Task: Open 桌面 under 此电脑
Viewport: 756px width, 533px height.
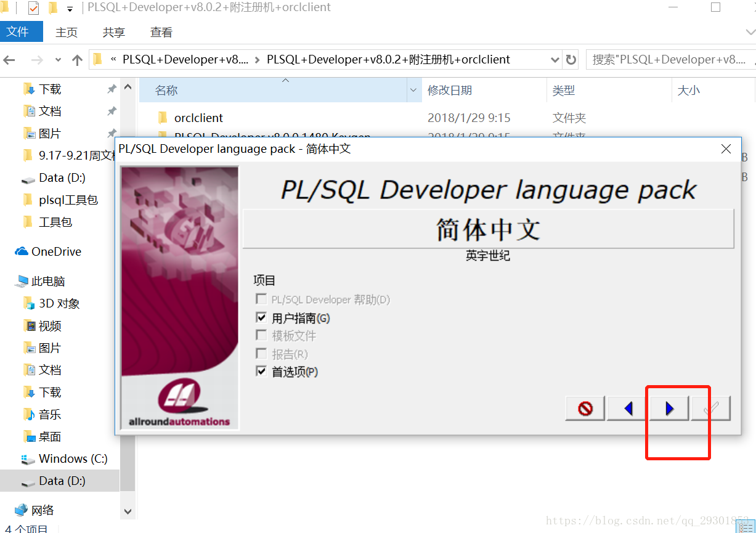Action: click(x=50, y=437)
